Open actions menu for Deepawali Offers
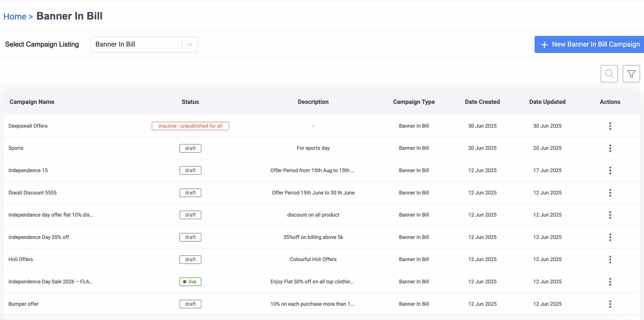Screen dimensions: 644x320 [x=610, y=126]
